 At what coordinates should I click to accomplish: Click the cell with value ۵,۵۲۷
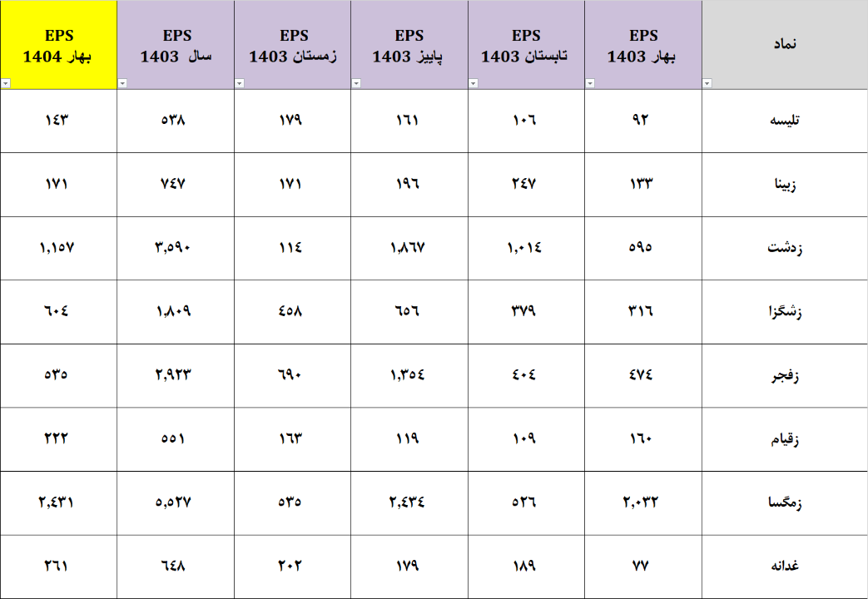pyautogui.click(x=176, y=502)
